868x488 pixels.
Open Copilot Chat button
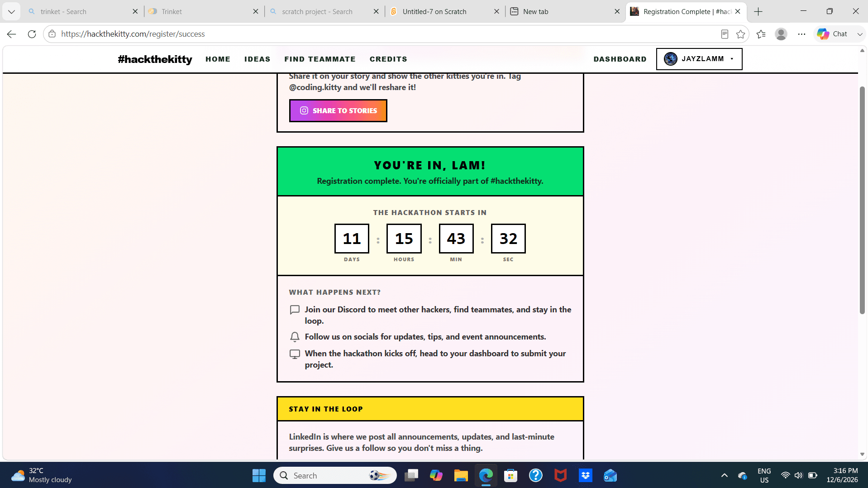(833, 34)
